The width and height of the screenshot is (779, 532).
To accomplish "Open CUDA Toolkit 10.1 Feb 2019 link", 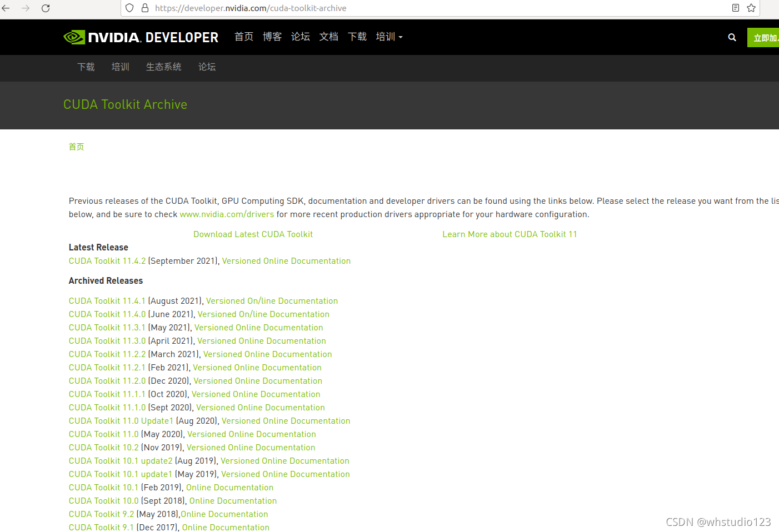I will (x=103, y=488).
